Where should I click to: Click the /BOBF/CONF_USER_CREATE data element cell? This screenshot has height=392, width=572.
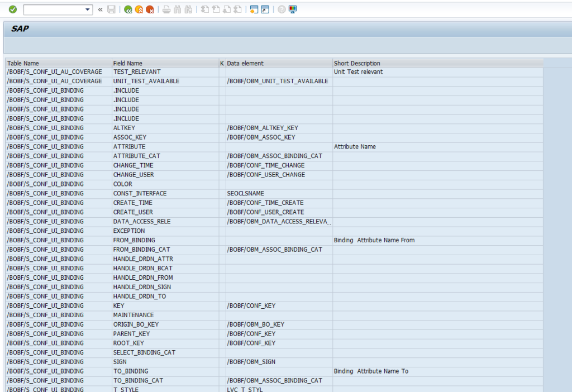[279, 212]
